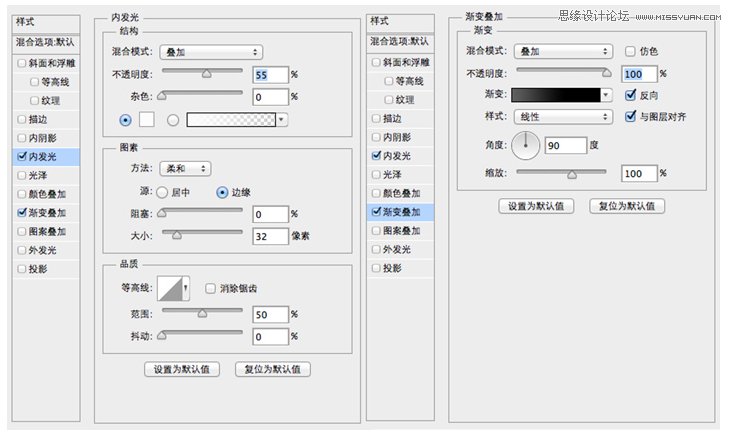Select 内发光 in the left style list

coord(46,157)
